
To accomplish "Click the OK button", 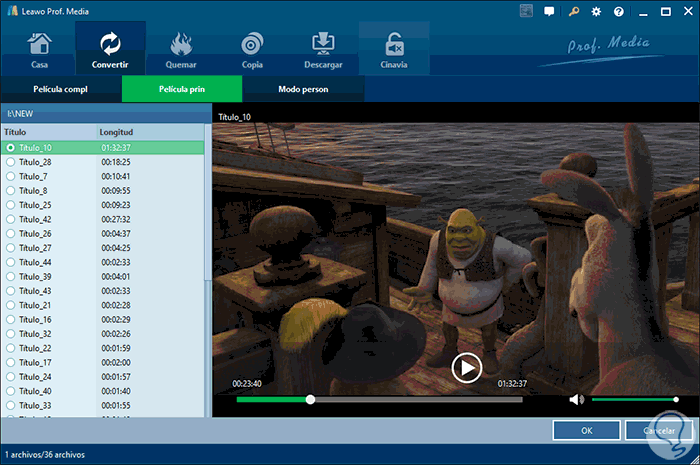I will click(x=587, y=431).
